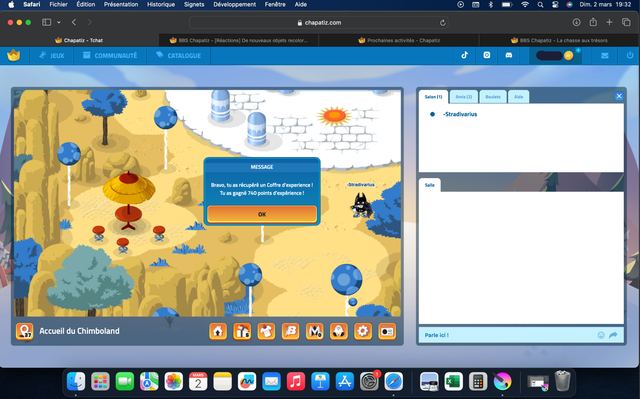Screen dimensions: 640x399
Task: Click the power logout icon in the site header
Action: (x=630, y=55)
